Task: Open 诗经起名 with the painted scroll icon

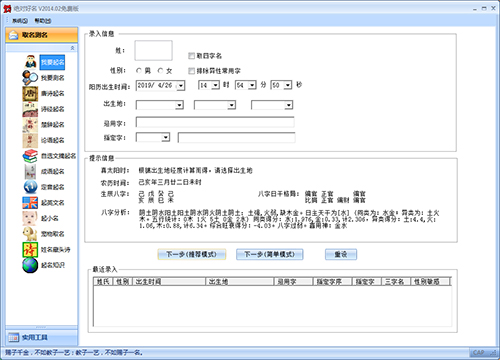Action: [30, 109]
